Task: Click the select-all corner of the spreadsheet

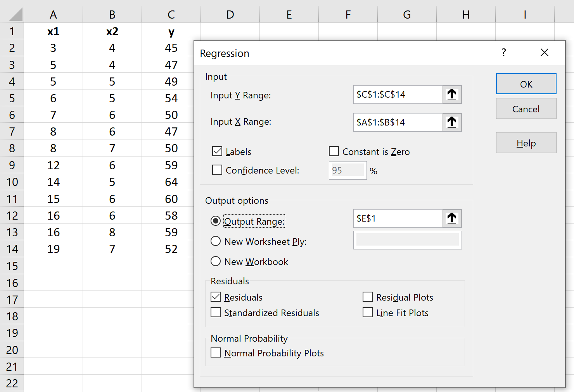Action: (x=16, y=14)
